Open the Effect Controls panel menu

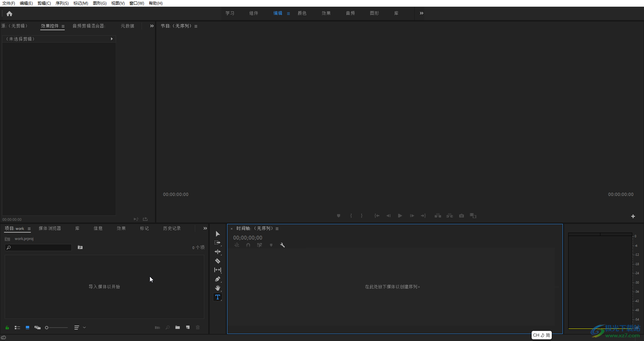(63, 26)
